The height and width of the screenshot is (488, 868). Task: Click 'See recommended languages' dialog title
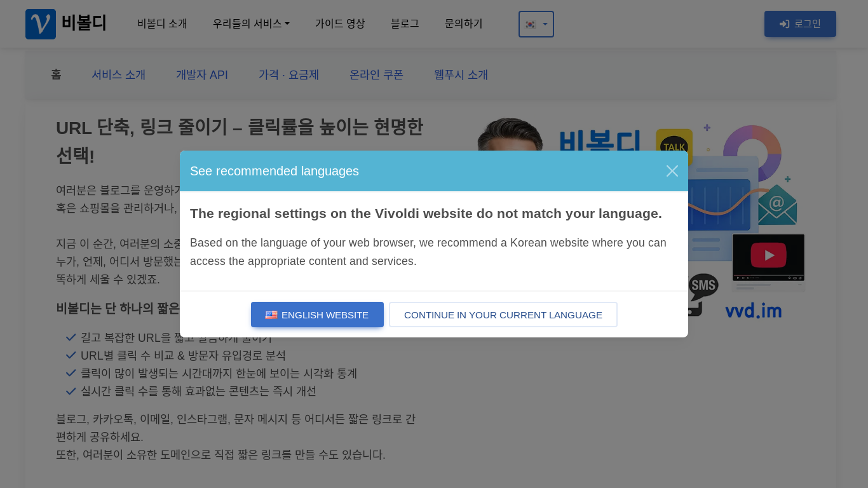pos(275,171)
